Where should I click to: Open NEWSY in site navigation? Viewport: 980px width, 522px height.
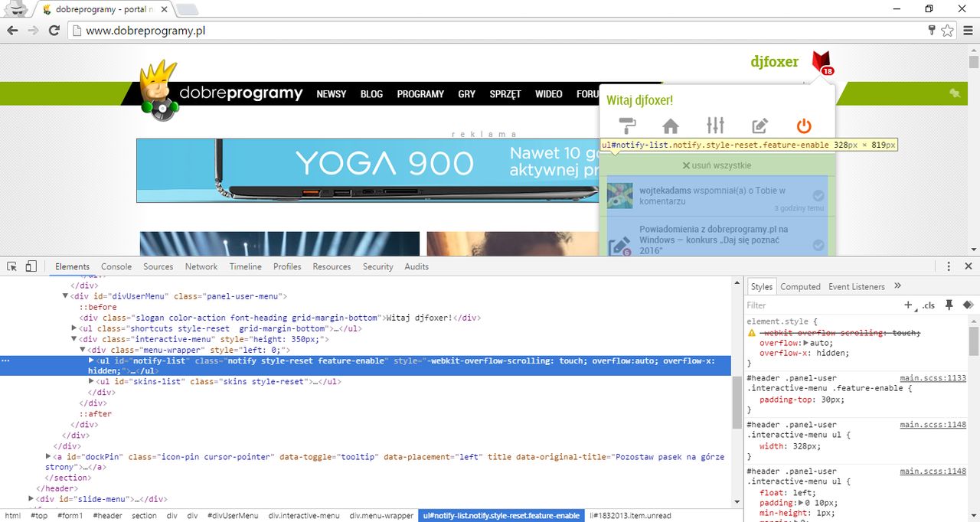click(332, 94)
